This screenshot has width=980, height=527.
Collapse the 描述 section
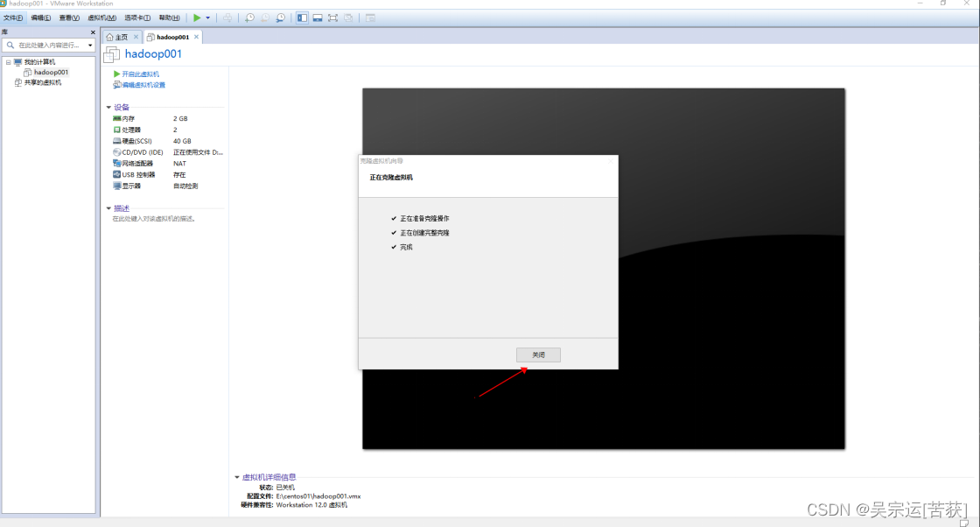point(108,208)
